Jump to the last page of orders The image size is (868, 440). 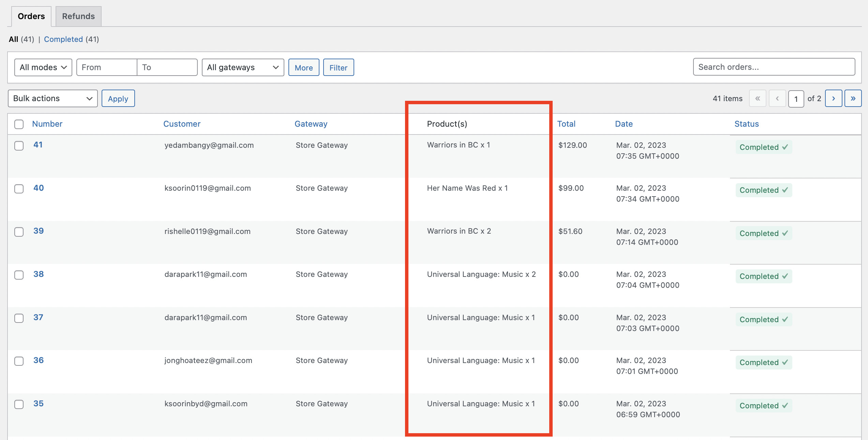[x=853, y=98]
